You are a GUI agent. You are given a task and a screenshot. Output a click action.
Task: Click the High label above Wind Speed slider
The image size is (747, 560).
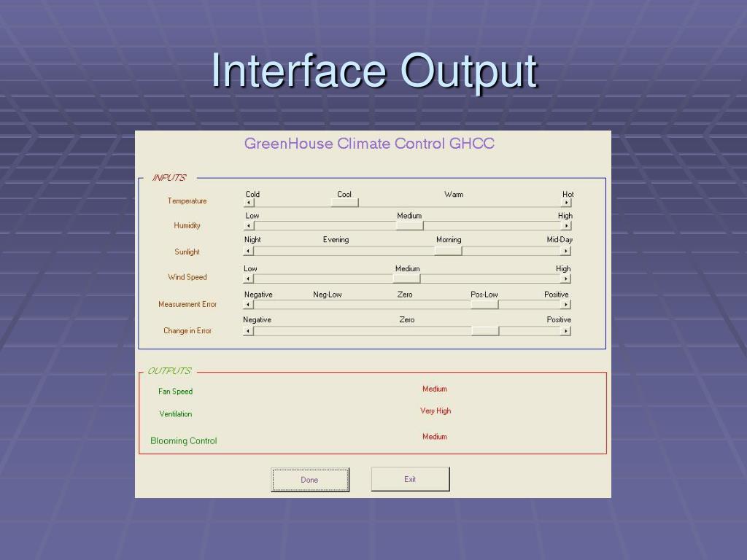(563, 269)
